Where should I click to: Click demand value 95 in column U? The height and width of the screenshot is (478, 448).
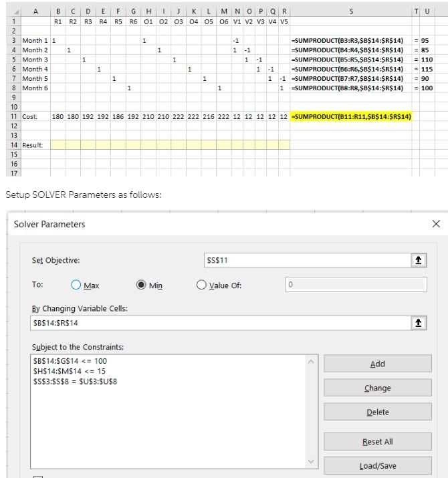click(427, 40)
